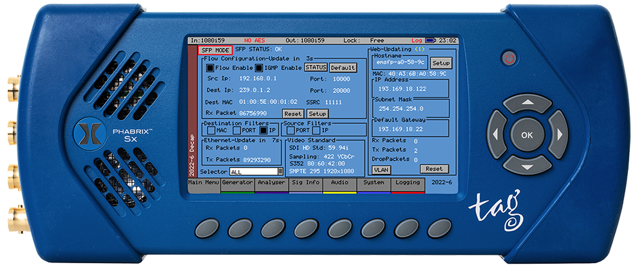Push the soft key beneath System tab
644x267 pixels.
click(373, 228)
